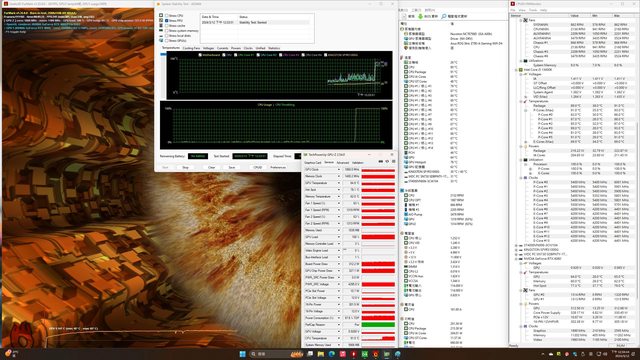Expand the GPU Load sensor dropdown
Screen dimensions: 640x360
(338, 237)
